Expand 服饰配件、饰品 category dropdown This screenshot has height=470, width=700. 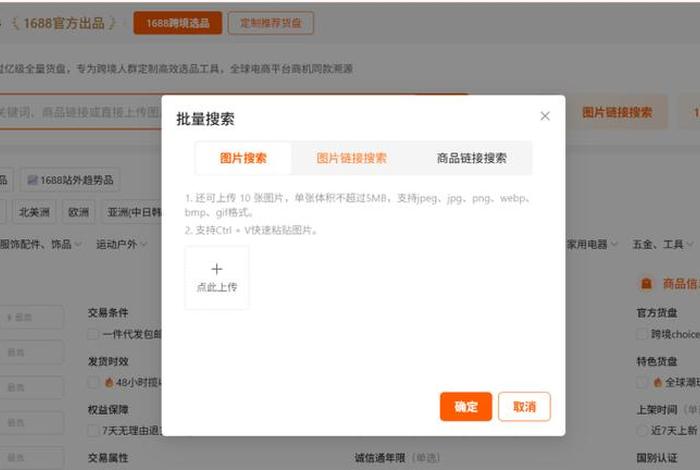40,244
